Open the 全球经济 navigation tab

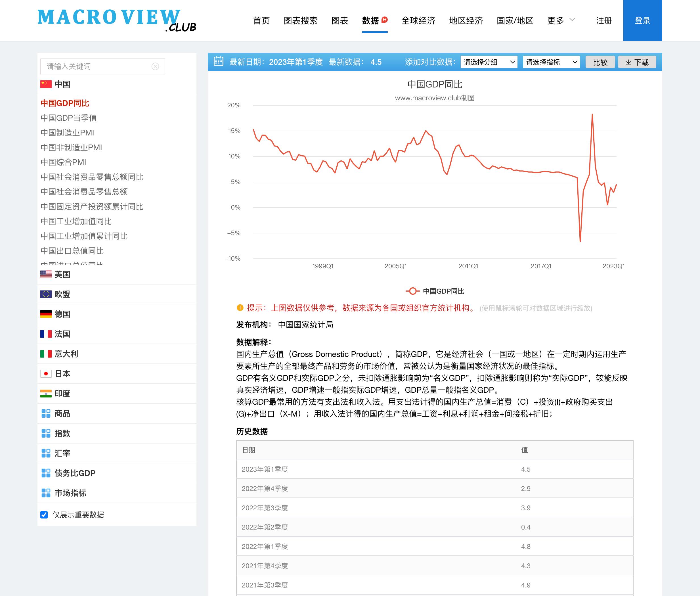[418, 21]
